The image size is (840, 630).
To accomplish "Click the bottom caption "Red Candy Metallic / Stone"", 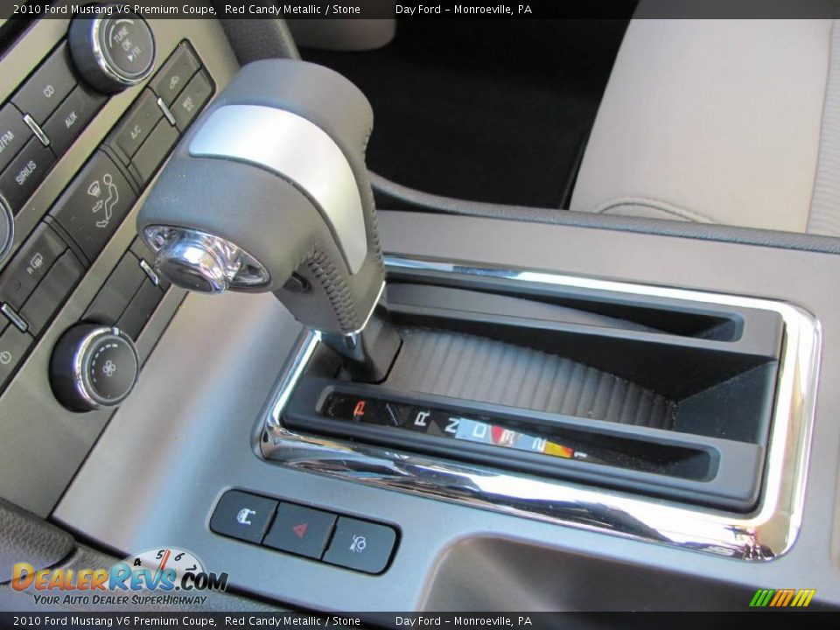I will [x=292, y=621].
